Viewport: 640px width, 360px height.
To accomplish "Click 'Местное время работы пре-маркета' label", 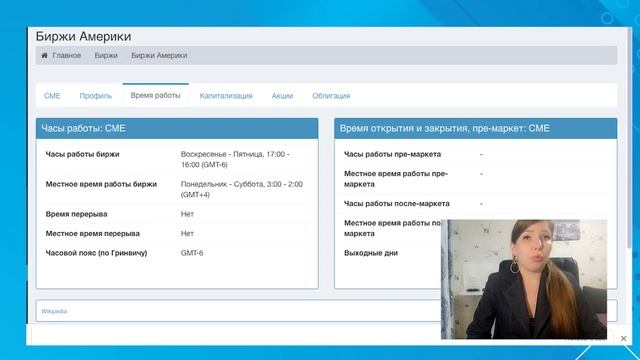I will pyautogui.click(x=396, y=179).
